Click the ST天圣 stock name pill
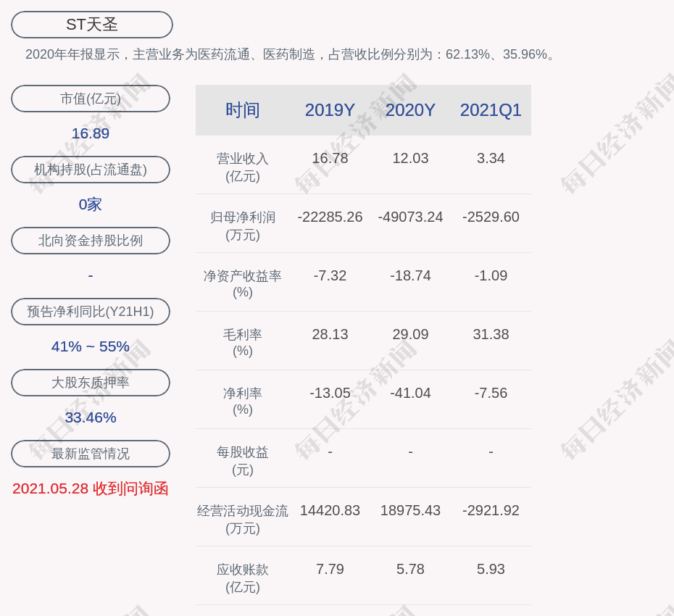This screenshot has width=674, height=616. point(92,25)
